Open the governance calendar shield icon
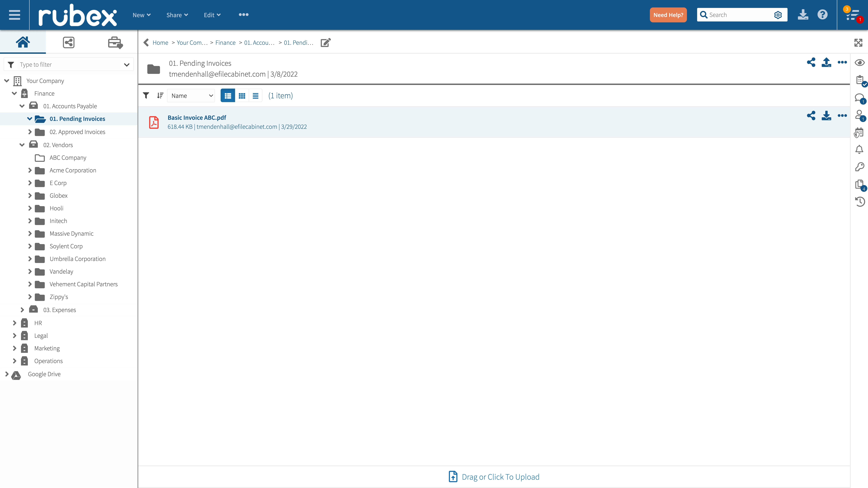This screenshot has height=488, width=868. 859,133
